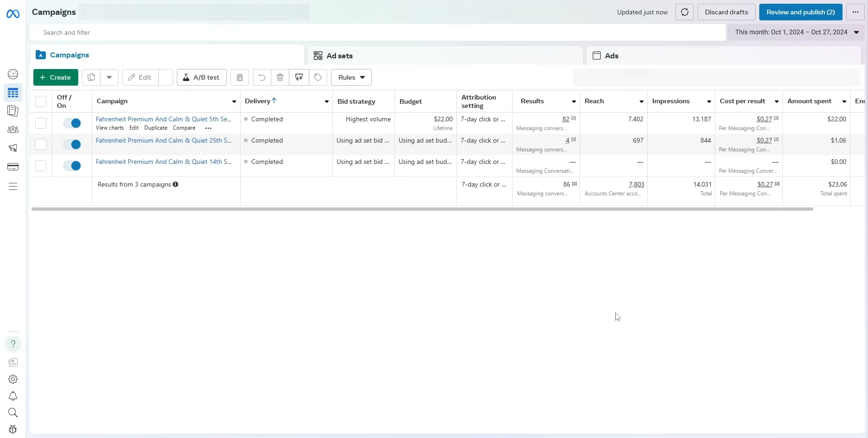Toggle off the 5th Sep campaign switch
The image size is (868, 438).
click(72, 123)
